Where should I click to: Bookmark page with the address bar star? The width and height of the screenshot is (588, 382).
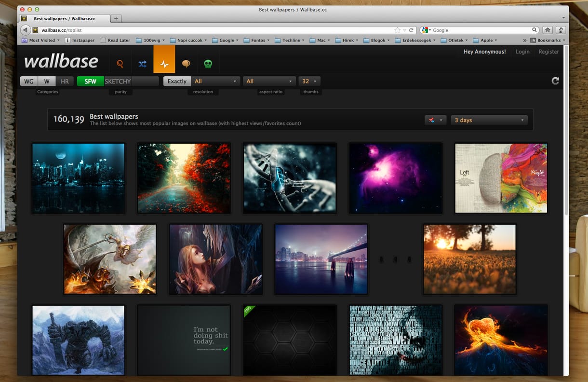(x=397, y=30)
